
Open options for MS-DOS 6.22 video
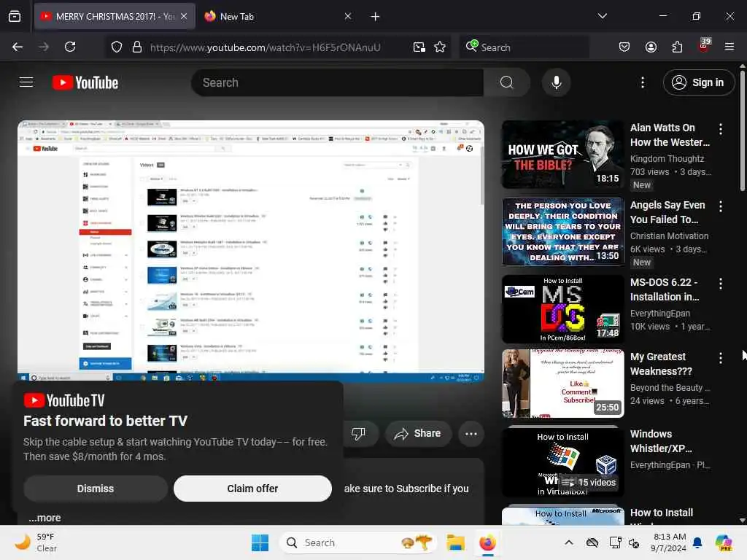721,284
